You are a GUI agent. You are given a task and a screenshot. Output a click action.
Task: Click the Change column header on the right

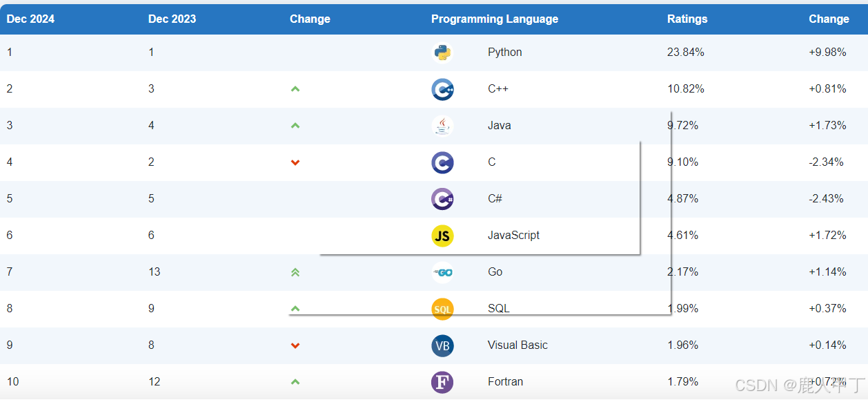[829, 19]
